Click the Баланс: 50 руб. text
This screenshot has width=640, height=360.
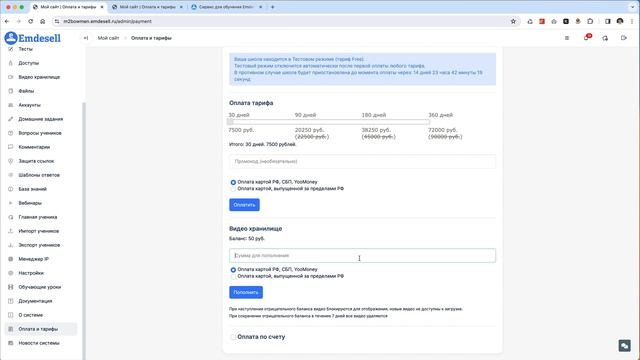tap(247, 238)
